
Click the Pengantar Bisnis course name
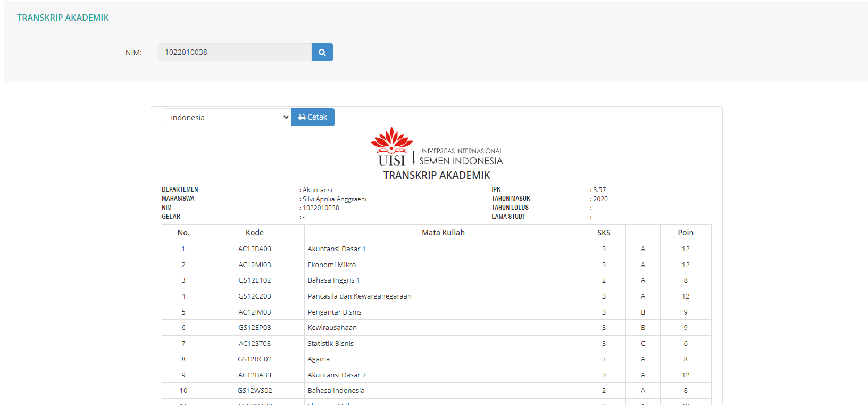335,312
